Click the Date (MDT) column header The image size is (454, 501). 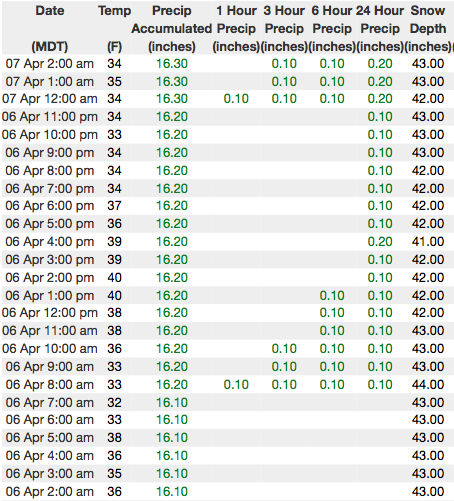coord(50,28)
